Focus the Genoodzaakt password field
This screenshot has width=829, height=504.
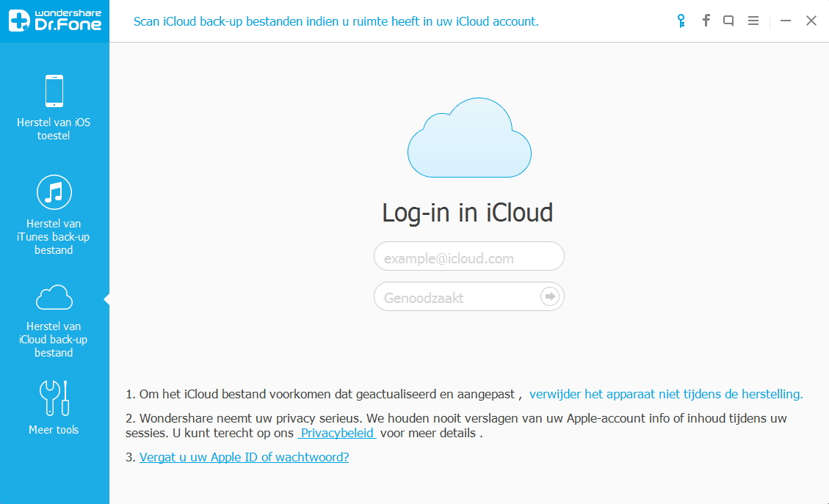469,297
